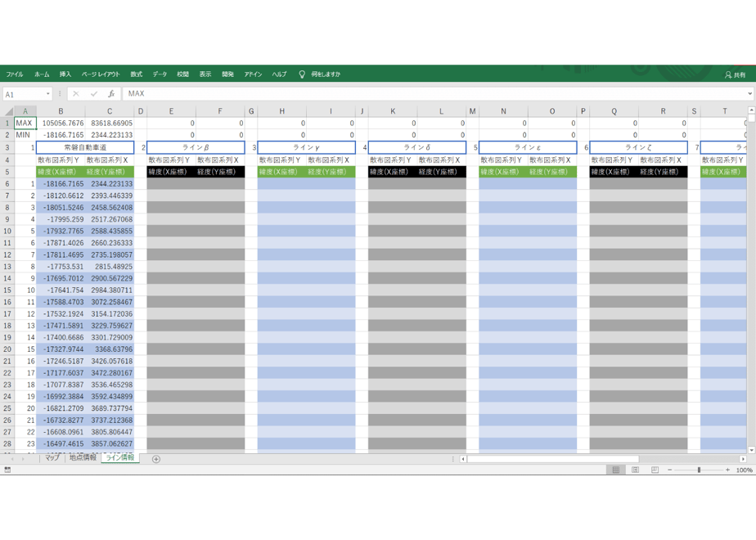
Task: Select the ラインε header cell
Action: pos(528,147)
